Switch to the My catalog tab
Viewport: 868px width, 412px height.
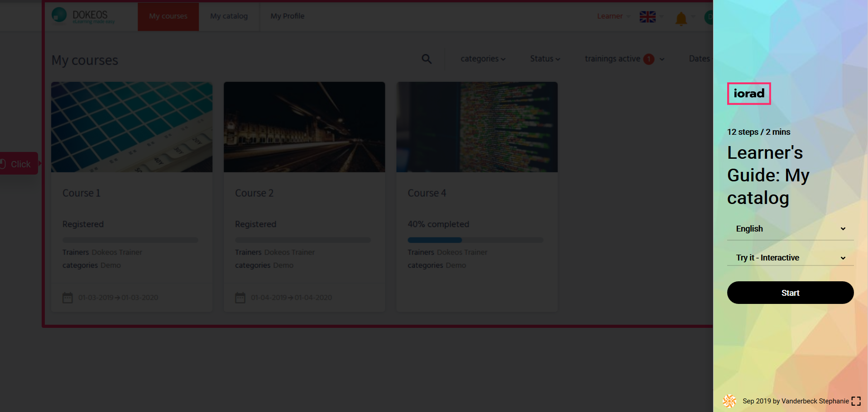(229, 16)
